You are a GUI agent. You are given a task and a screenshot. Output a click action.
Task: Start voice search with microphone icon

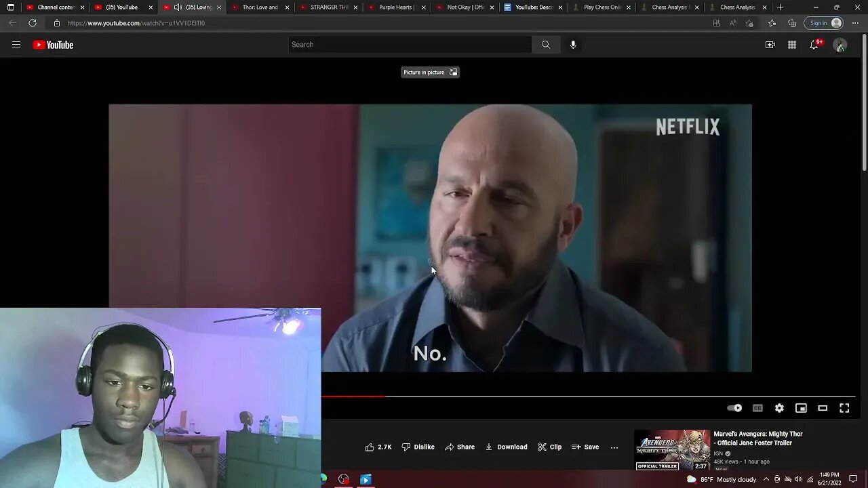pos(573,45)
